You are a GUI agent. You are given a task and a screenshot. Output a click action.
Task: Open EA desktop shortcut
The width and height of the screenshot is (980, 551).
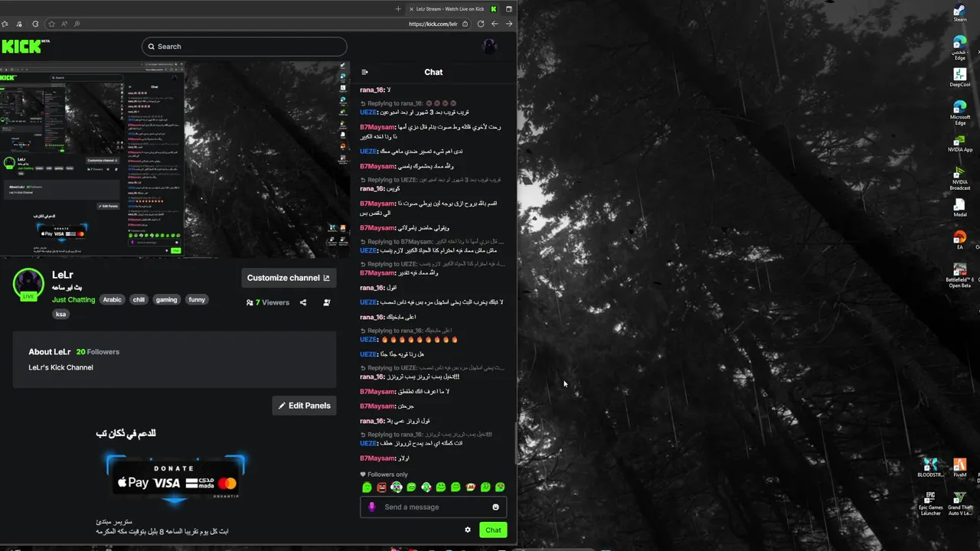(x=960, y=240)
